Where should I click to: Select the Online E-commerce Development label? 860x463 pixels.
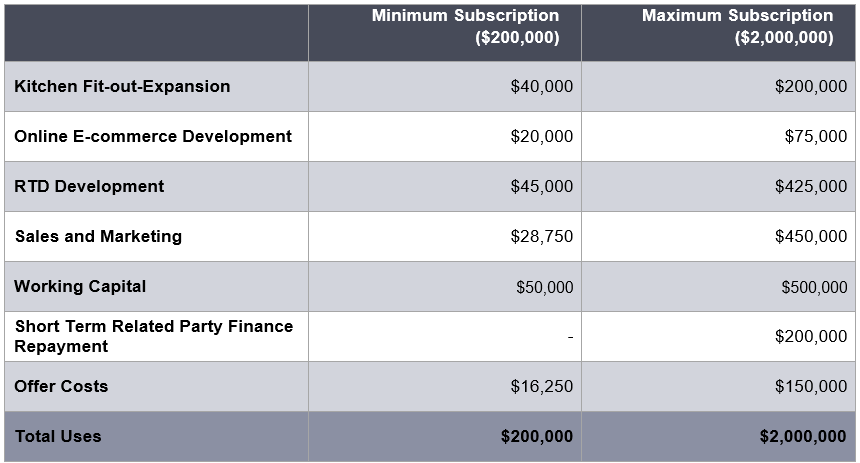(153, 137)
